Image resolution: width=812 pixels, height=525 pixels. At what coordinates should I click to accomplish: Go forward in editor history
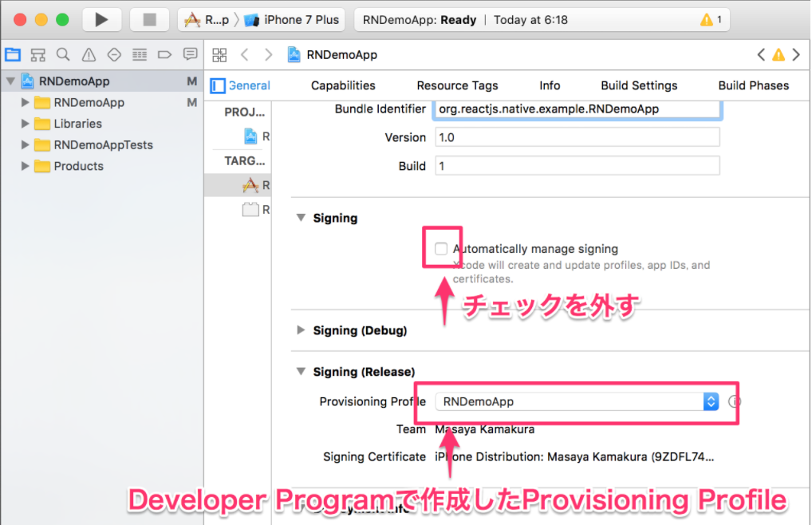(268, 54)
